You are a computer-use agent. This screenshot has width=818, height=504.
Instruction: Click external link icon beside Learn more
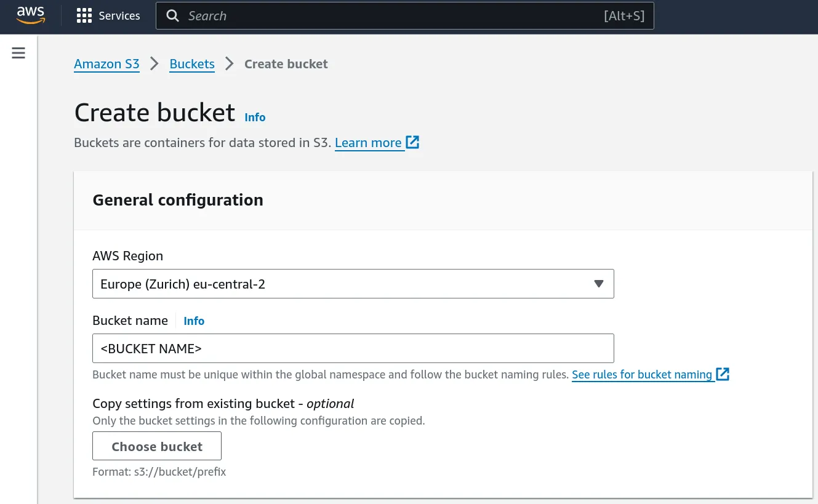412,142
